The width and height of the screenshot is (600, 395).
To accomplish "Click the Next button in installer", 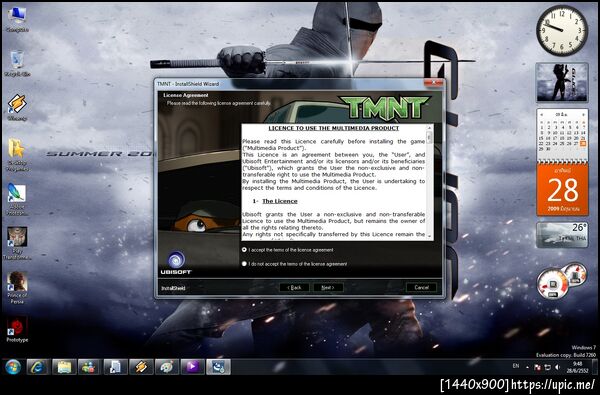I will point(328,287).
